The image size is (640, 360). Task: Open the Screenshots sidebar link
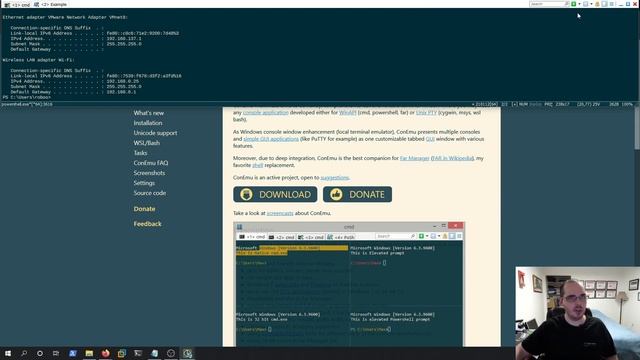point(149,173)
